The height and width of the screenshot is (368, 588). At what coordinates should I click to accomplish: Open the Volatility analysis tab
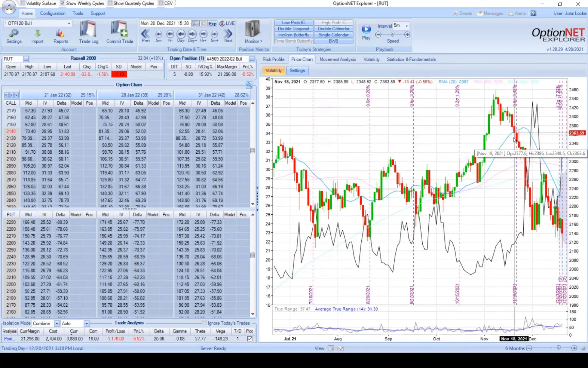[x=371, y=59]
